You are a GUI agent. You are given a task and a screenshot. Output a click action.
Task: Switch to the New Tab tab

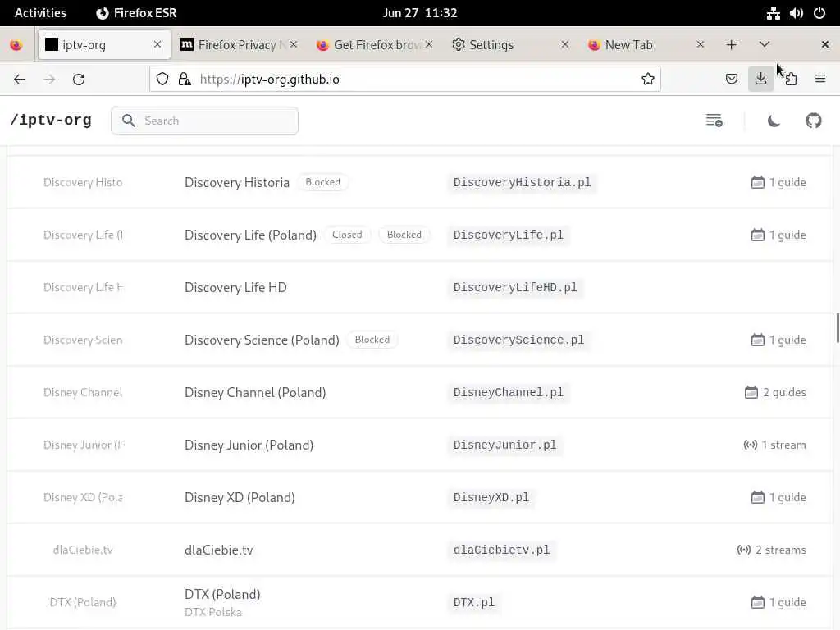point(645,45)
